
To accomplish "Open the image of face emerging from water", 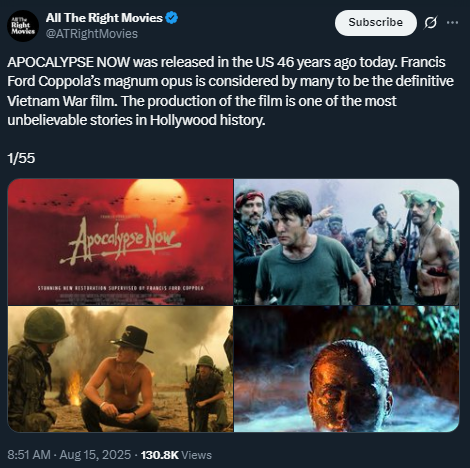I will tap(346, 369).
